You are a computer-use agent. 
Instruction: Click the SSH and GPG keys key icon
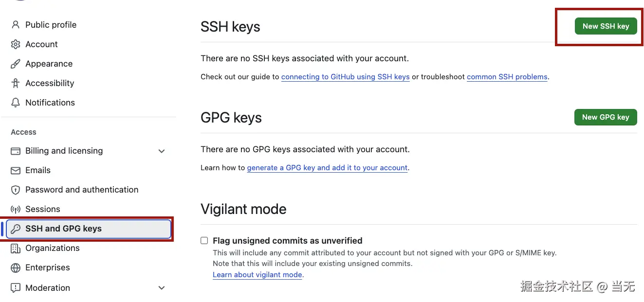[x=15, y=228]
